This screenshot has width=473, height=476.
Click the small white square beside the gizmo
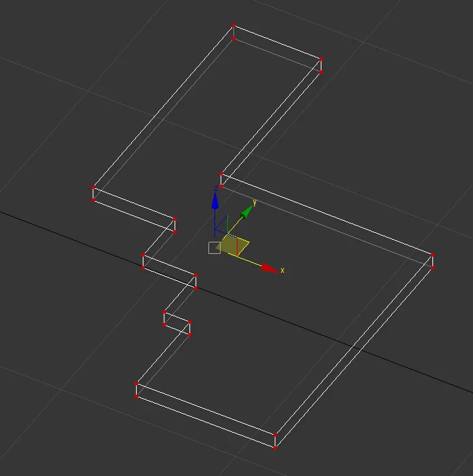[x=215, y=248]
